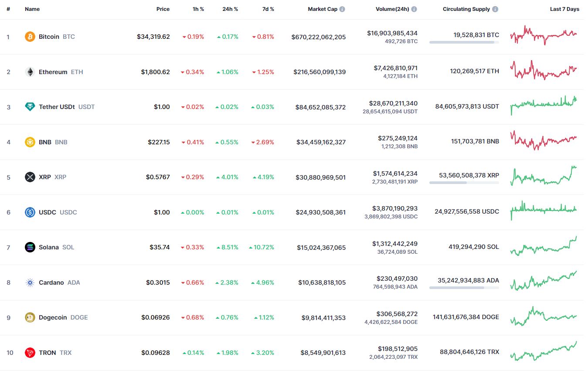Open the TRON TRX name link
Screen dimensions: 588x371
coord(55,353)
